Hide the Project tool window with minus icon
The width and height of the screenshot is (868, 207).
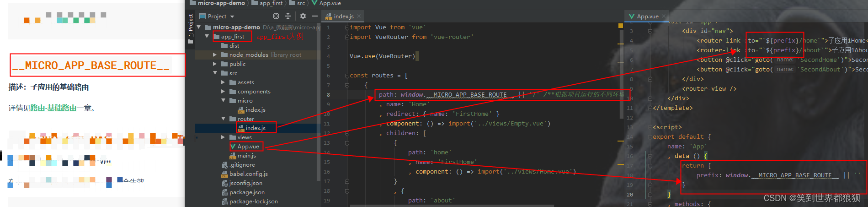314,16
